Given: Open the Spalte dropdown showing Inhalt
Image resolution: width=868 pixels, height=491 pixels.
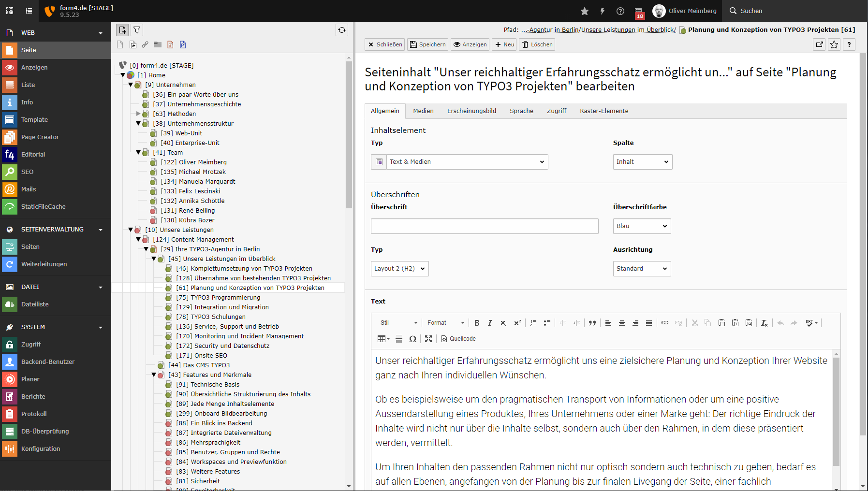Looking at the screenshot, I should click(643, 162).
